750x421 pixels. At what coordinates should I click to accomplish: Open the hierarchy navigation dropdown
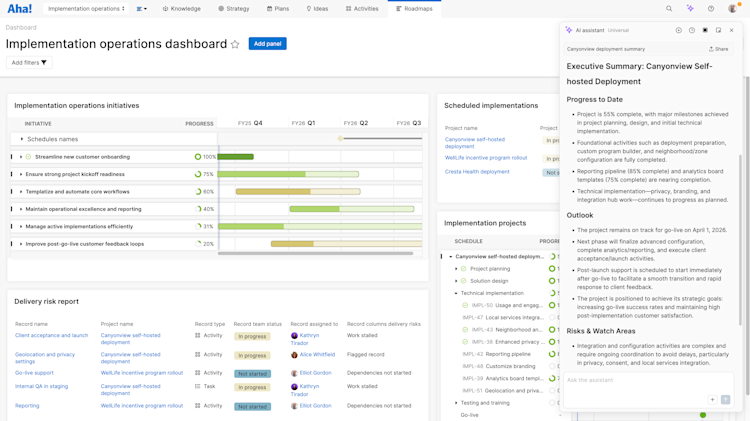click(142, 9)
